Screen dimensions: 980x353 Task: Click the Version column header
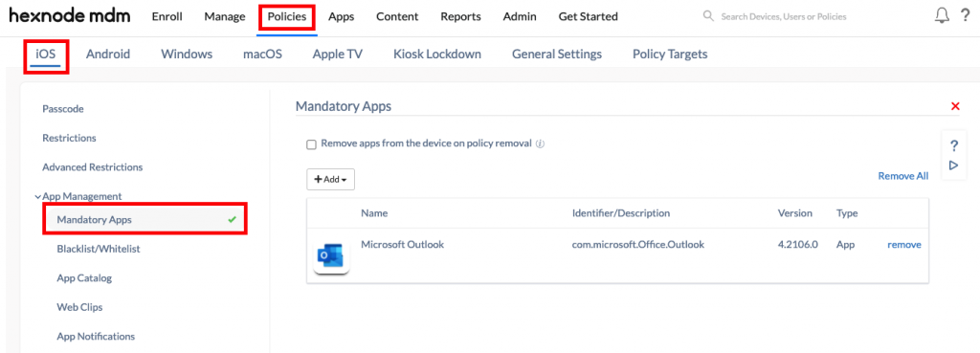795,213
